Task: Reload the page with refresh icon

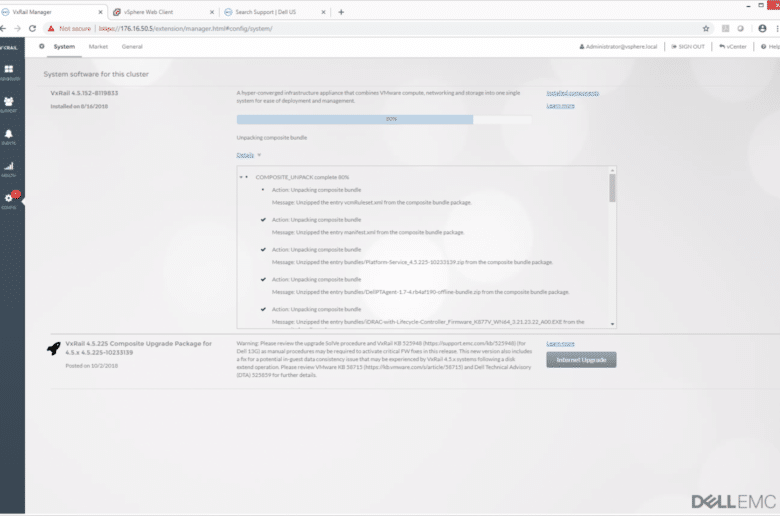Action: (32, 28)
